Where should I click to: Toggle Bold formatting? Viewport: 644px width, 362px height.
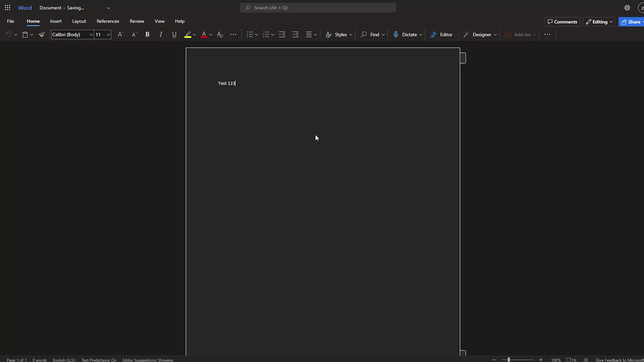(148, 35)
